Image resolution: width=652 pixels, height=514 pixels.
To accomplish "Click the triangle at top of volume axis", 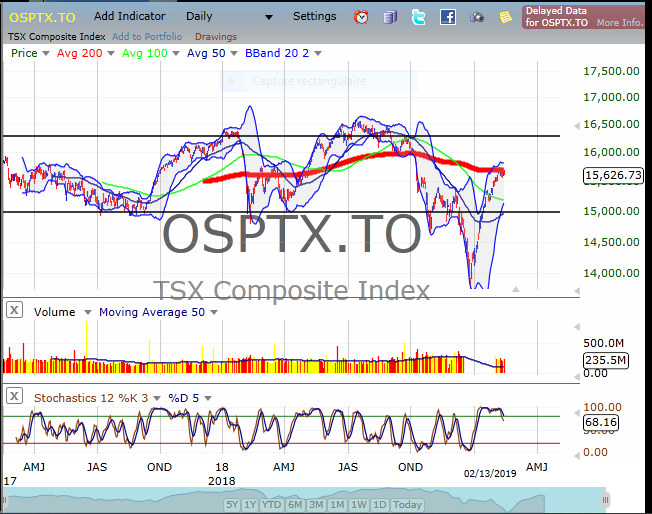I will point(577,327).
